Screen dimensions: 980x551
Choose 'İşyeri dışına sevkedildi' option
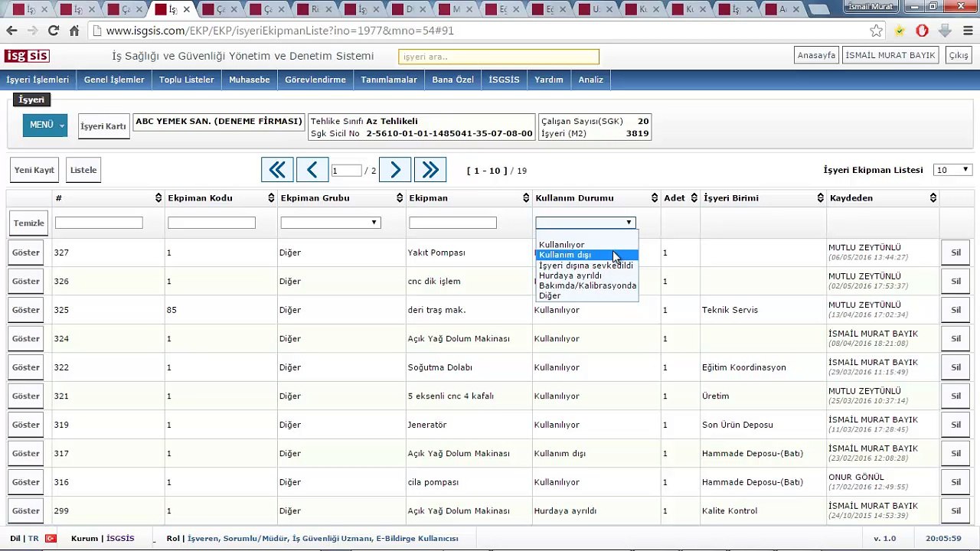click(586, 266)
